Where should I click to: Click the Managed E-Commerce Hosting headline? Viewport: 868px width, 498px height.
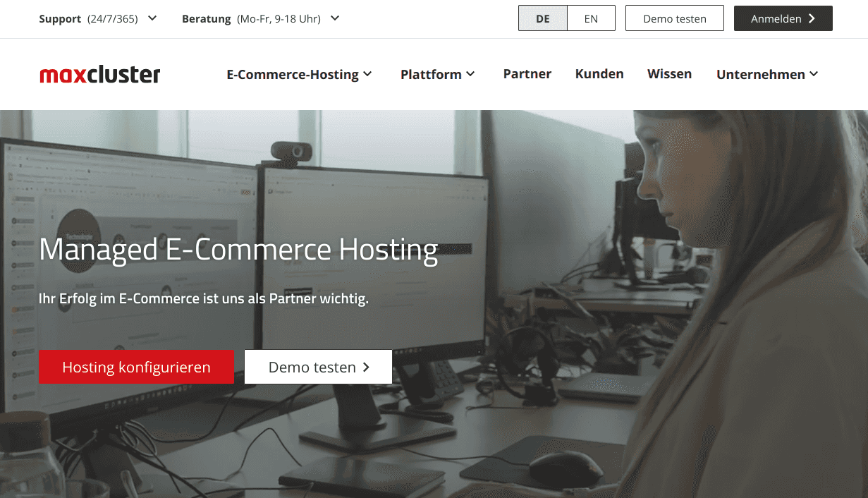click(238, 250)
